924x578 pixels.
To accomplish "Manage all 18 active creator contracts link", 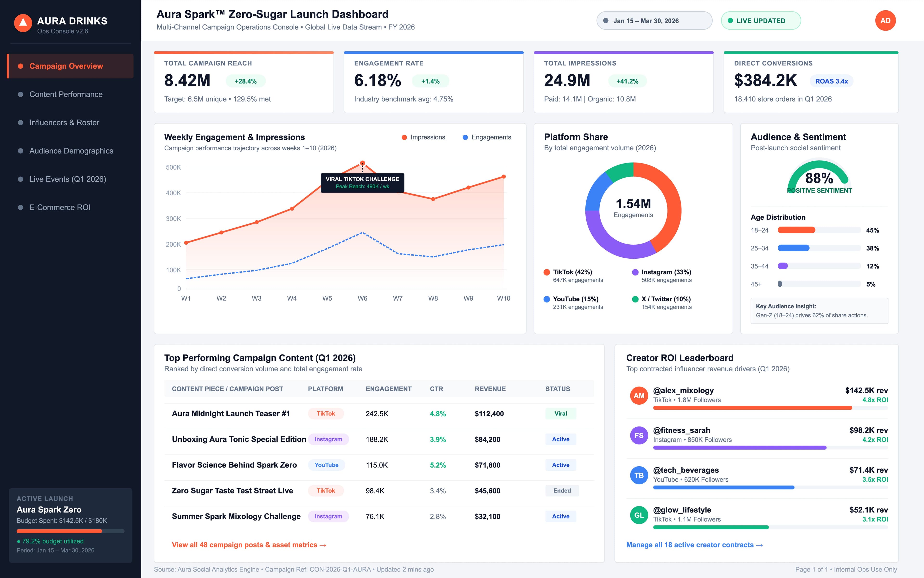I will pos(694,545).
